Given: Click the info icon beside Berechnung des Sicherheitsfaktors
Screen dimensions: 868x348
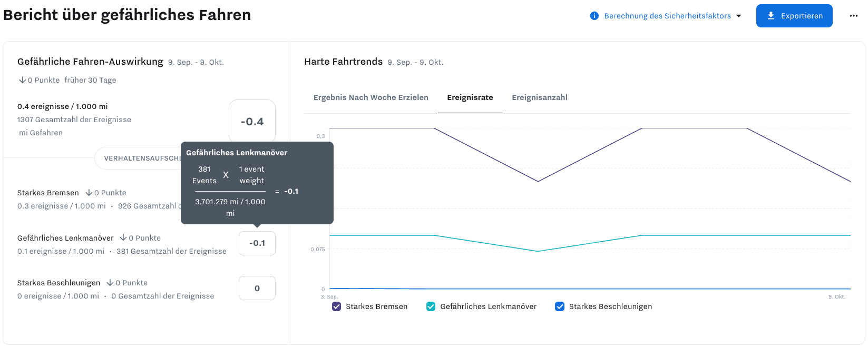Looking at the screenshot, I should click(594, 16).
